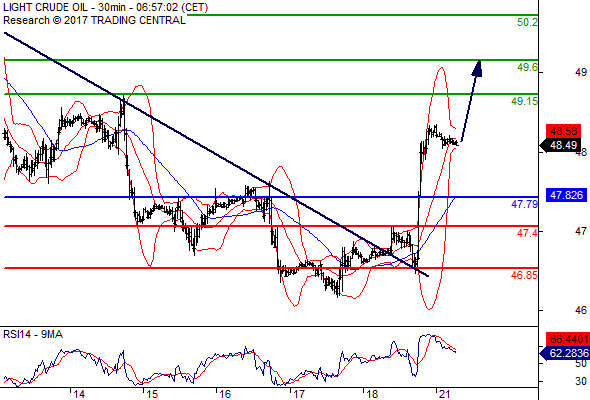Click date marker 21 on time axis
Image resolution: width=590 pixels, height=400 pixels.
[x=444, y=394]
